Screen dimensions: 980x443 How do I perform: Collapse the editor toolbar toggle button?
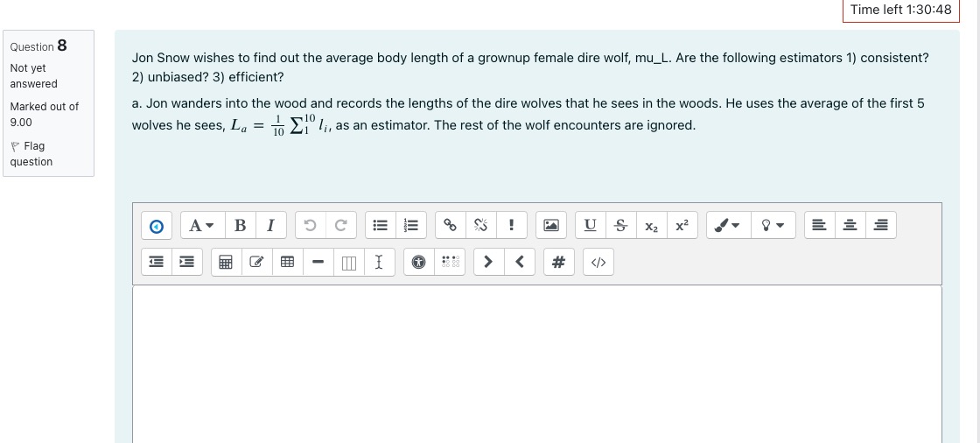(x=157, y=226)
